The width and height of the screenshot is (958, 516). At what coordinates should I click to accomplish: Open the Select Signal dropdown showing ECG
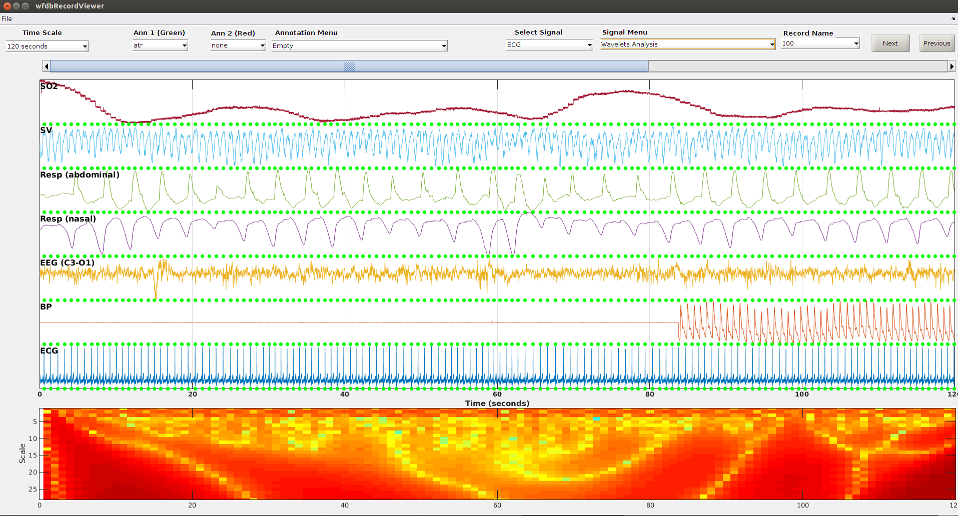tap(549, 45)
